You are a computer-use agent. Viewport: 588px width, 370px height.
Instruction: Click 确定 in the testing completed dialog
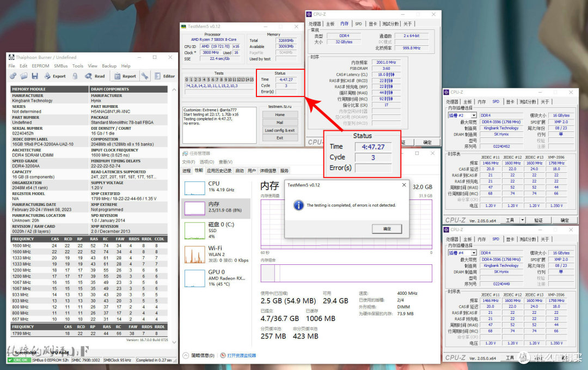[387, 228]
